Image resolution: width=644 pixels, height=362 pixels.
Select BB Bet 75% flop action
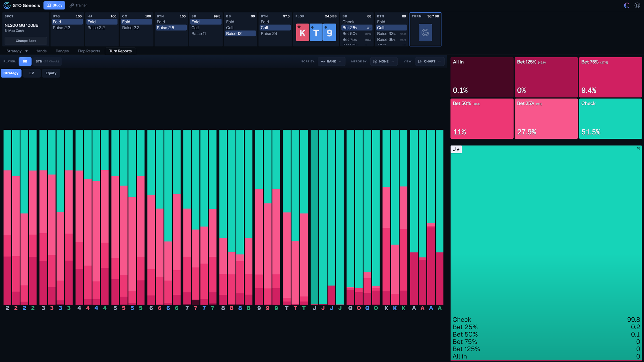point(357,40)
